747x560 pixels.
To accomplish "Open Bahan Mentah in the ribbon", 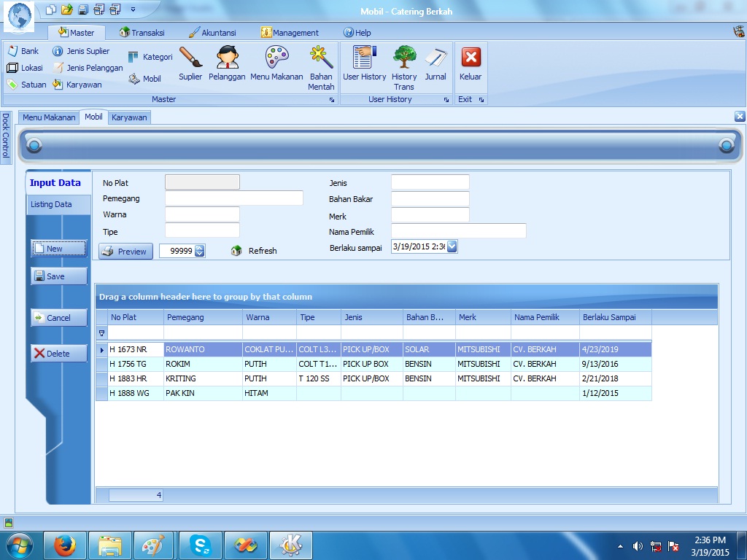I will tap(321, 66).
